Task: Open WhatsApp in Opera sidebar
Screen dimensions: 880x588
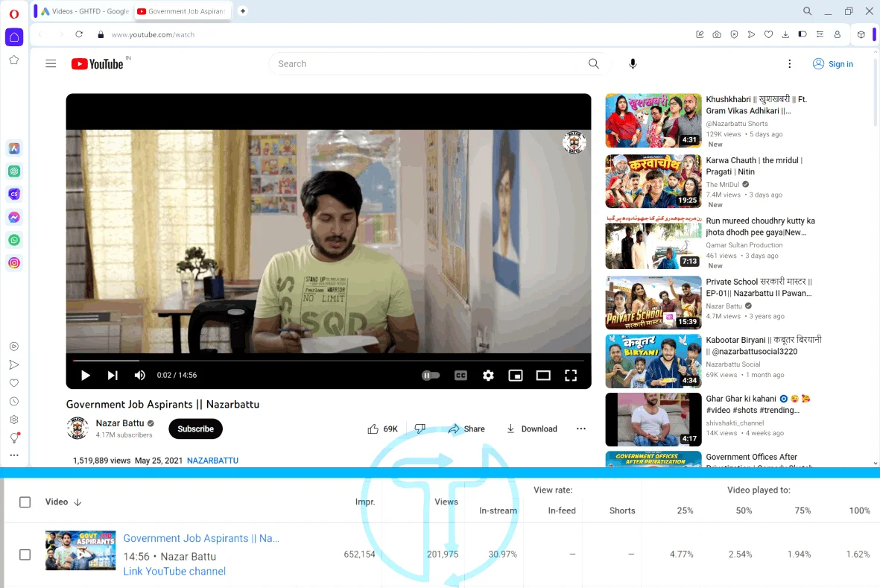Action: tap(14, 240)
